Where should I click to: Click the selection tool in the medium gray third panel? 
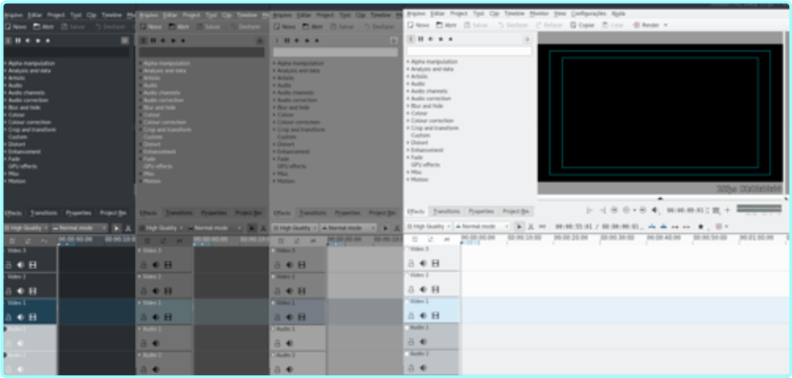[385, 228]
